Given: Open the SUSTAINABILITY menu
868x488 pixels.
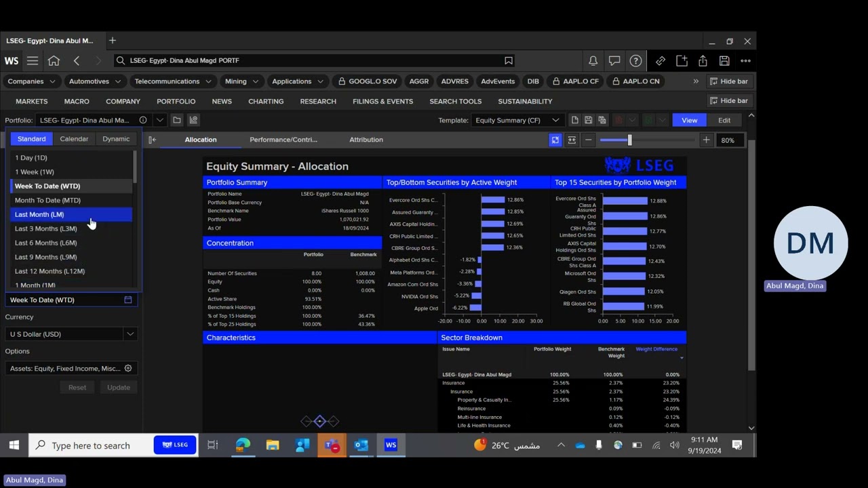Looking at the screenshot, I should (x=525, y=102).
